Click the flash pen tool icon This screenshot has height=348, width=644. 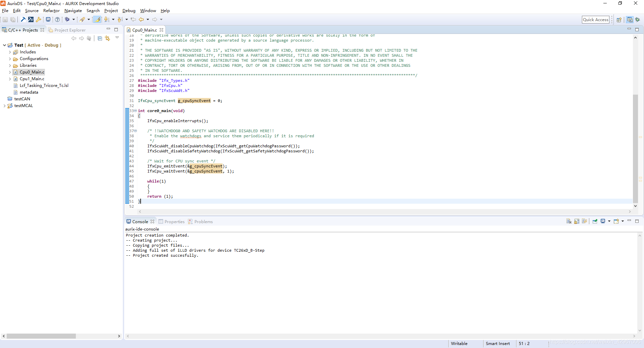pyautogui.click(x=82, y=19)
